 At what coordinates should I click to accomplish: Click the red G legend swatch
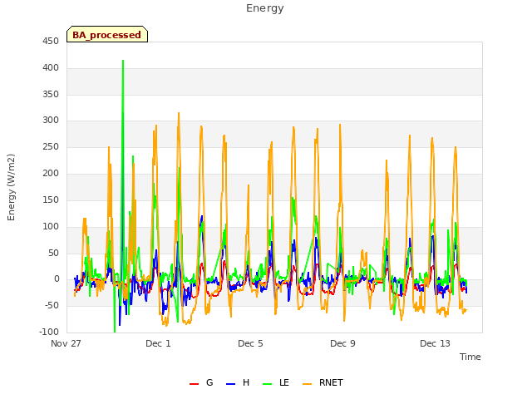click(x=194, y=384)
